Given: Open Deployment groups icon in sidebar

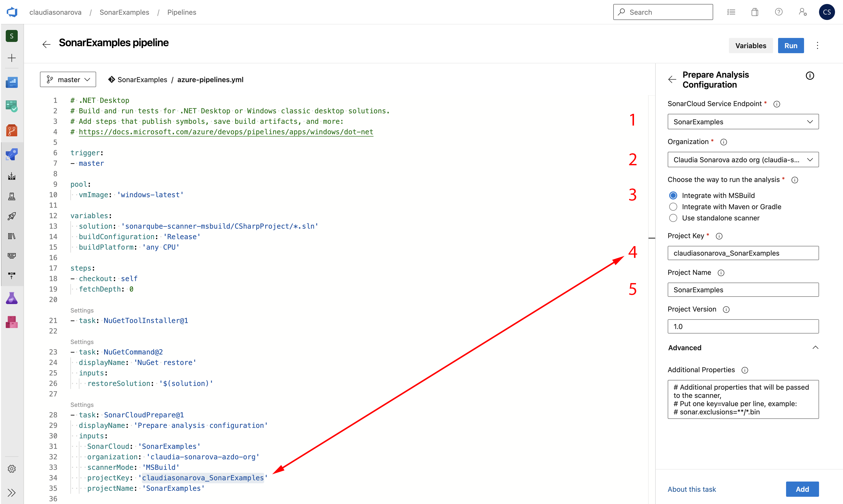Looking at the screenshot, I should 12,275.
